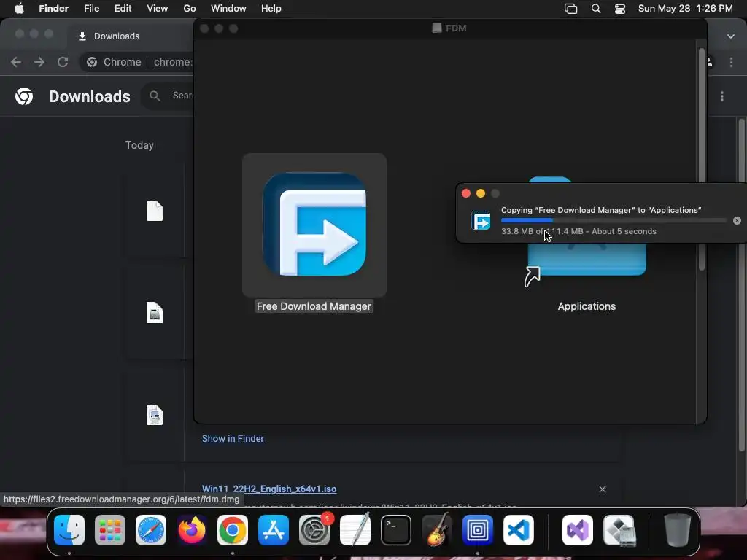Open Visual Studio from the Dock
The height and width of the screenshot is (560, 747).
coord(578,530)
